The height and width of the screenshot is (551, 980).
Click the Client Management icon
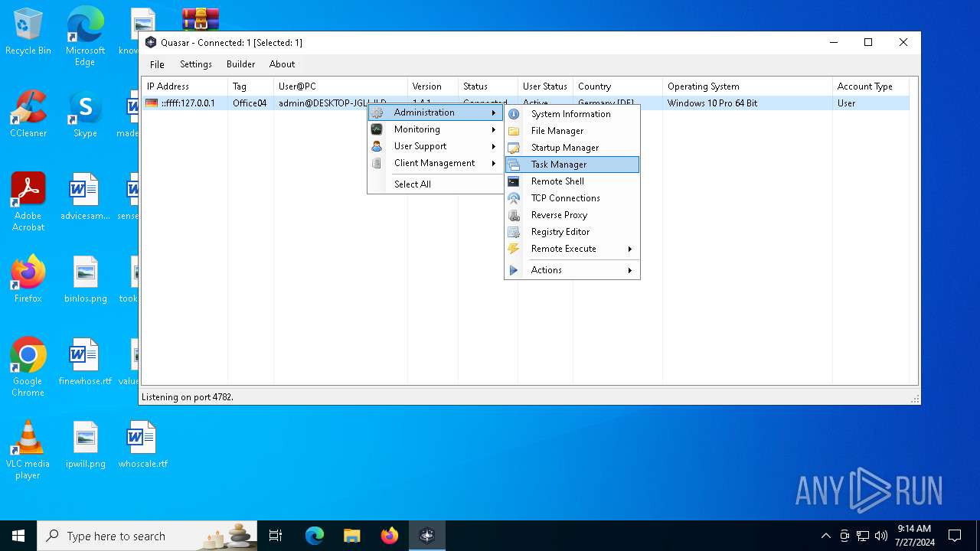coord(377,163)
